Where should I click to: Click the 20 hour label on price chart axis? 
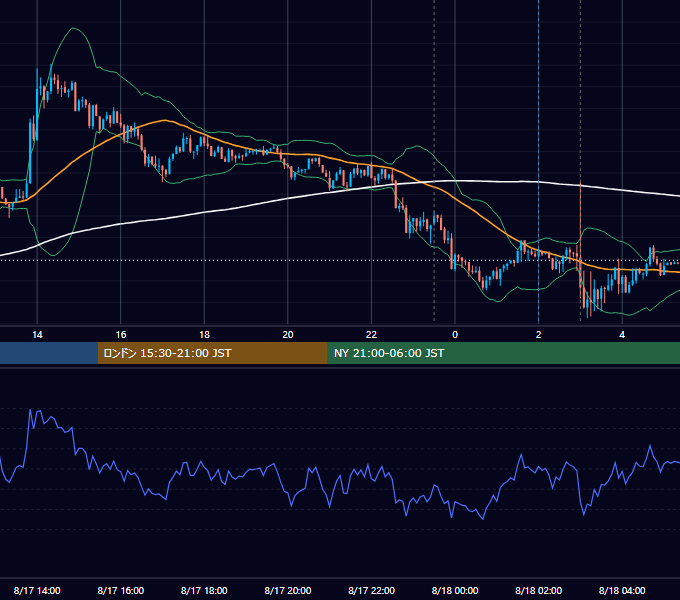point(288,335)
